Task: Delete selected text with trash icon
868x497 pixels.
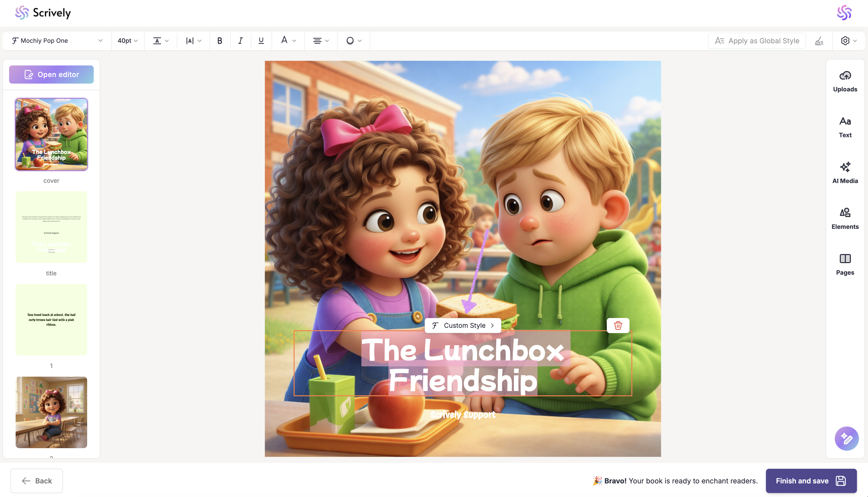Action: (x=618, y=325)
